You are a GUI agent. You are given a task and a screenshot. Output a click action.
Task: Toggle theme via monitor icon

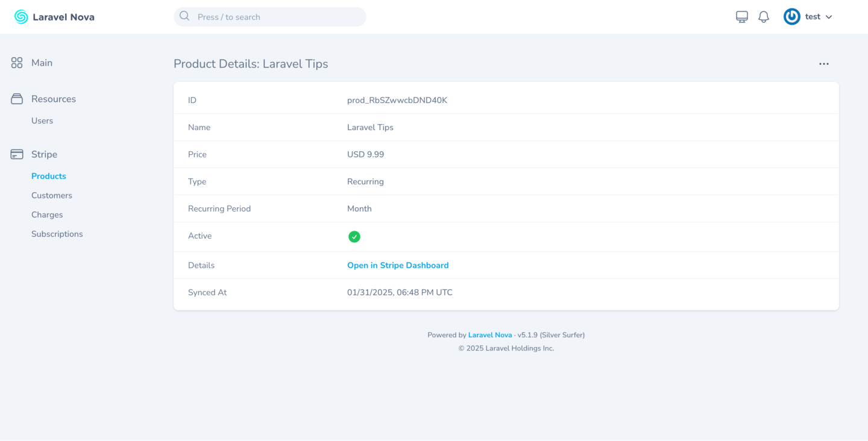742,17
